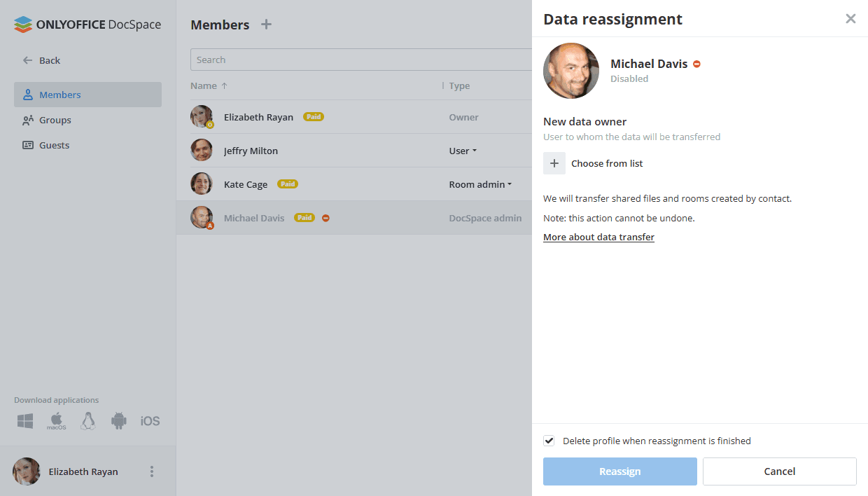Download the macOS application

coord(56,420)
